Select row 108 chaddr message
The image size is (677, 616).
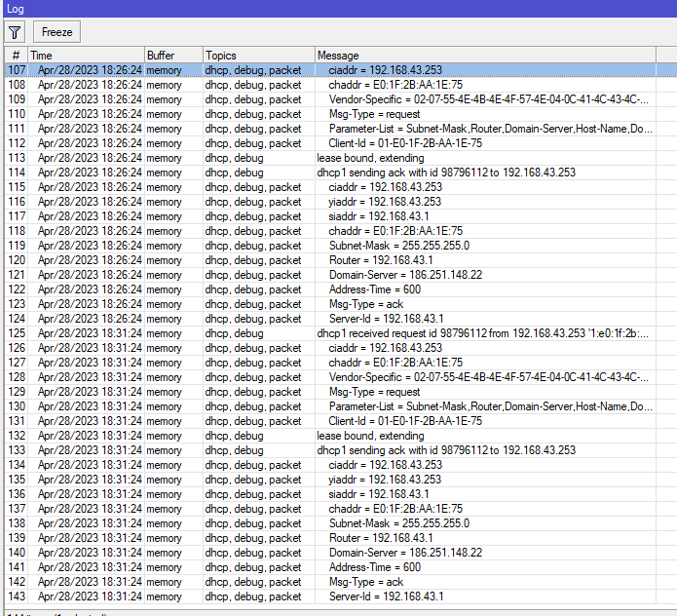(x=395, y=85)
